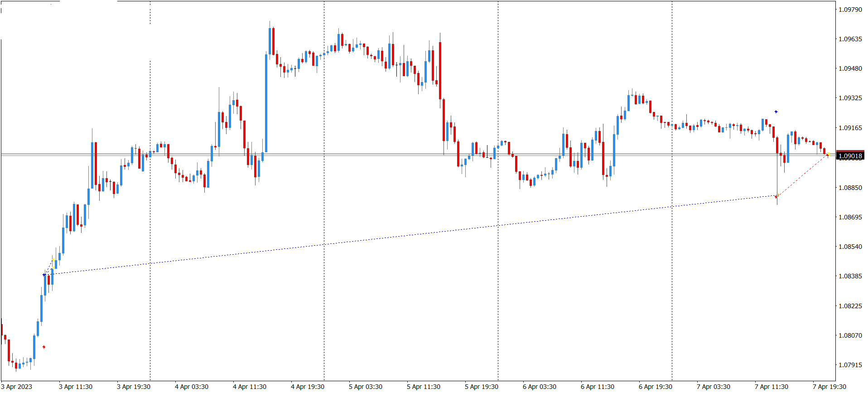This screenshot has width=868, height=393.
Task: Click the '6 Apr 03:30' time label
Action: coord(540,387)
